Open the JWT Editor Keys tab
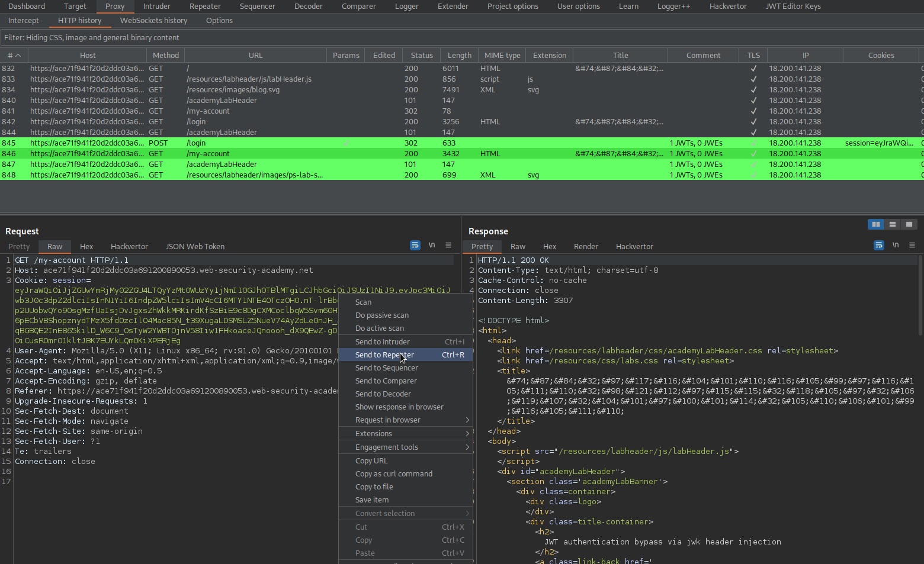Image resolution: width=924 pixels, height=564 pixels. (793, 6)
